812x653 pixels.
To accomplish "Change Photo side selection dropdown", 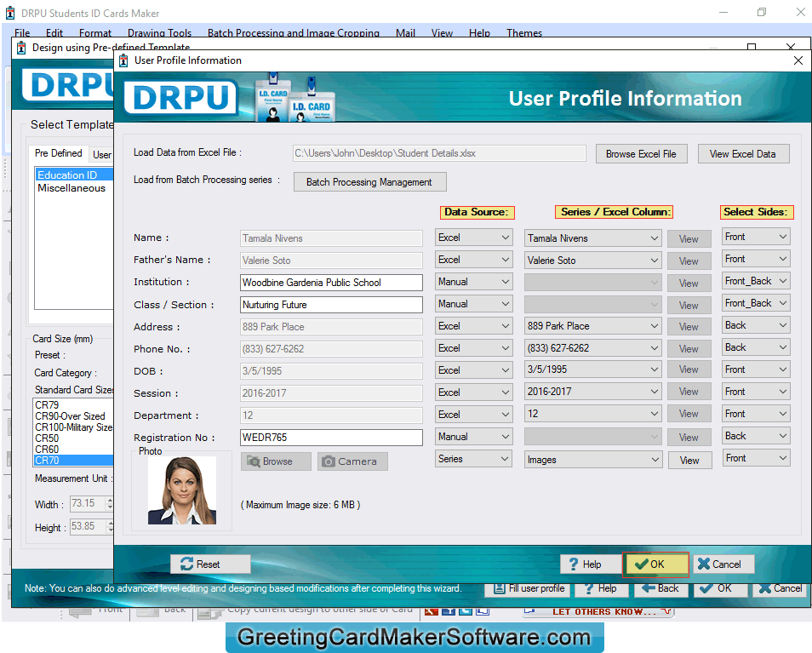I will pos(756,458).
